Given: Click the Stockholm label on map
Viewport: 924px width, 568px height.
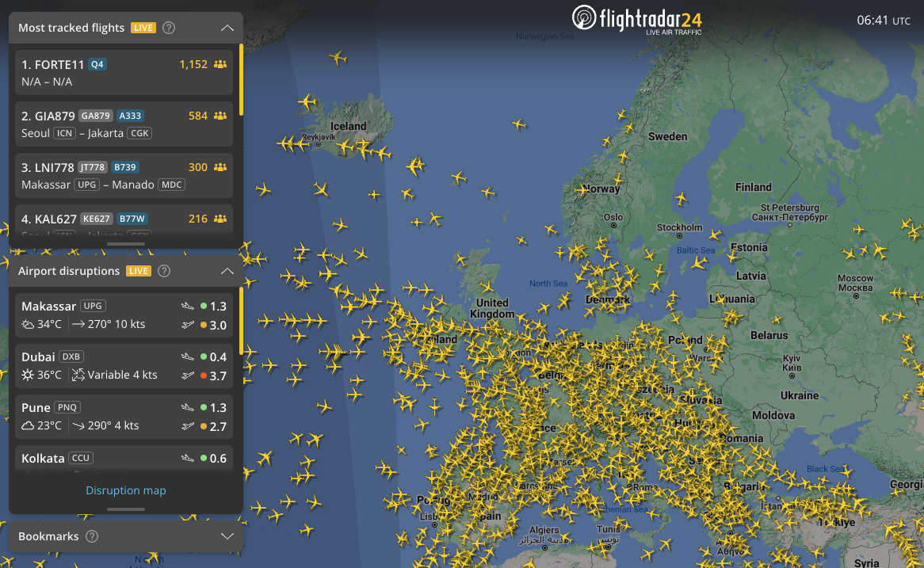Looking at the screenshot, I should point(679,227).
